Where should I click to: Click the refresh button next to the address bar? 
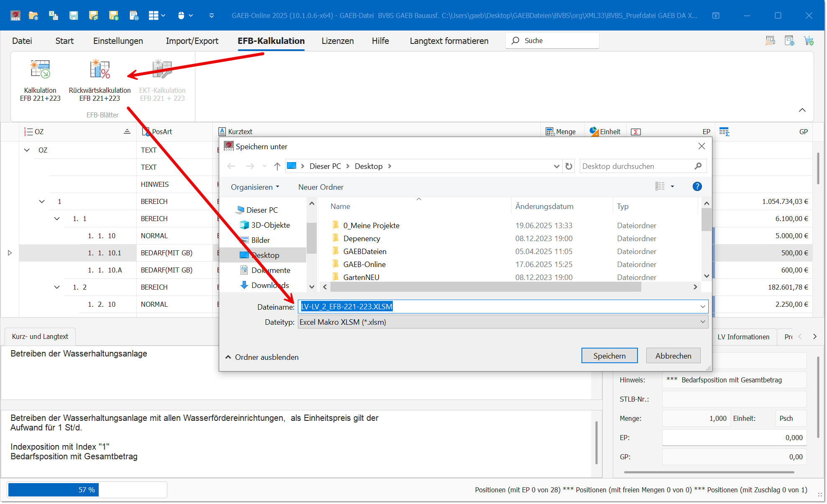tap(569, 166)
